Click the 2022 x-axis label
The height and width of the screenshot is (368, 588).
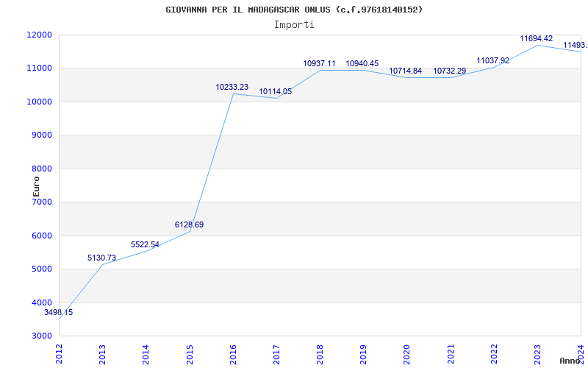[x=494, y=354]
